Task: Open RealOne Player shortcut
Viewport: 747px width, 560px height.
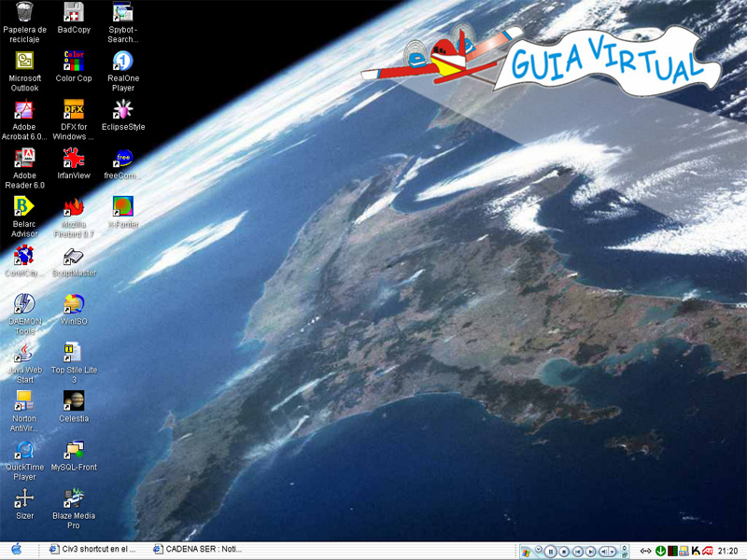Action: [122, 62]
